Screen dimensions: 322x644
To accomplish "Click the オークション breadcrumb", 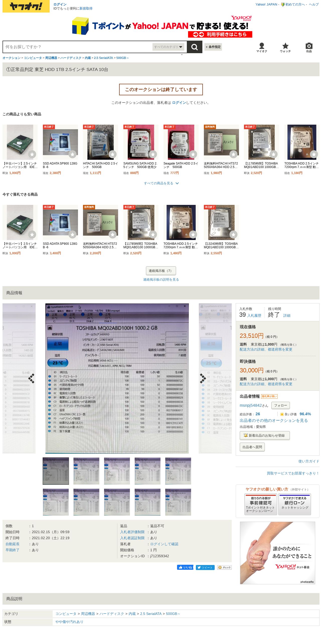I will pyautogui.click(x=12, y=58).
